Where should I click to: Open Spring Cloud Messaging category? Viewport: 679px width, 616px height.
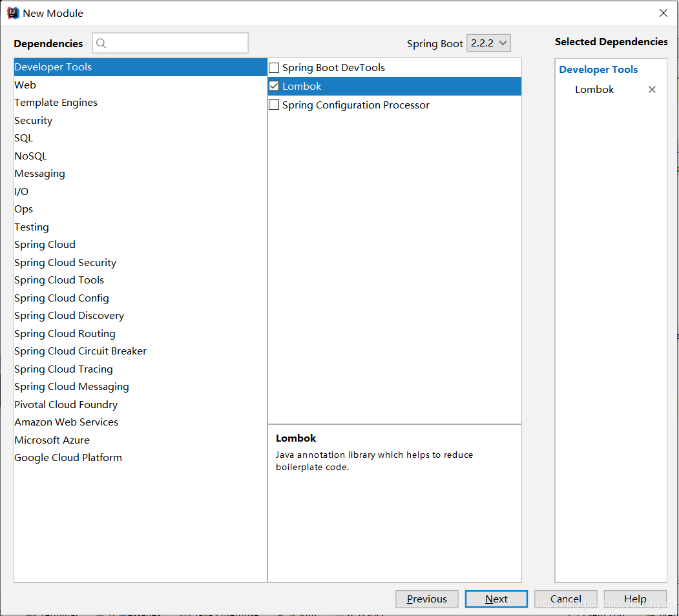point(140,387)
